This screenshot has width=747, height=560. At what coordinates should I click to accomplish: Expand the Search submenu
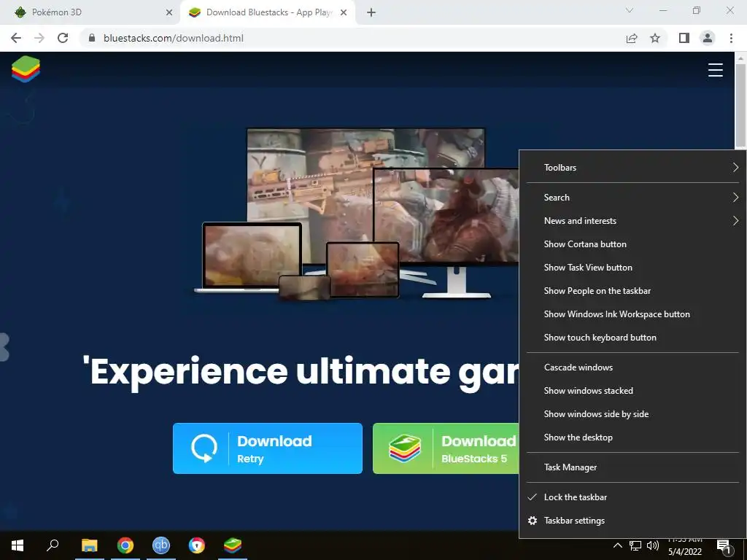[x=632, y=197]
